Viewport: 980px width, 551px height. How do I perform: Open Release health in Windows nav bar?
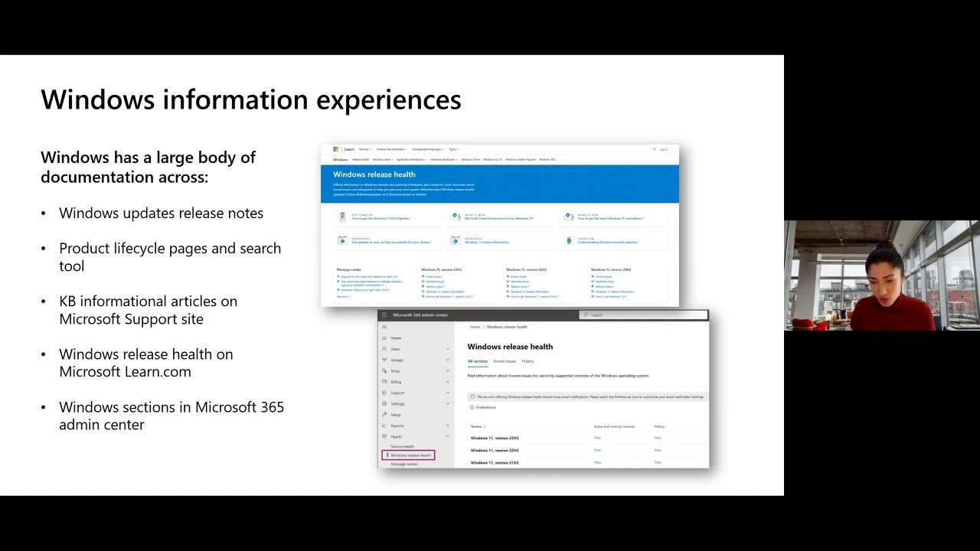tap(360, 160)
